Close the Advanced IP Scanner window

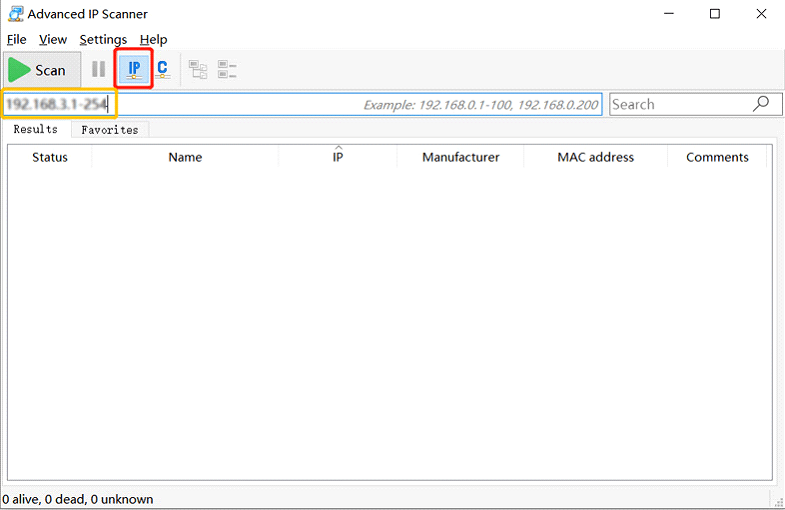[761, 14]
